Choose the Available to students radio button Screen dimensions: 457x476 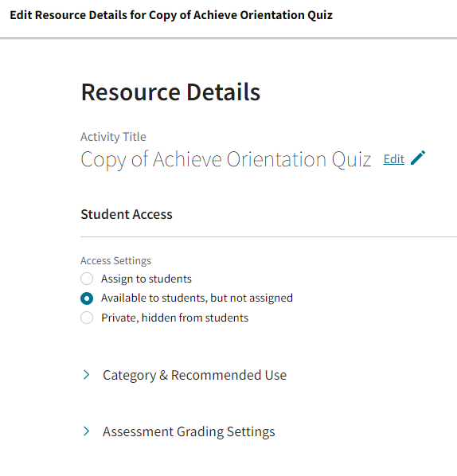[87, 298]
